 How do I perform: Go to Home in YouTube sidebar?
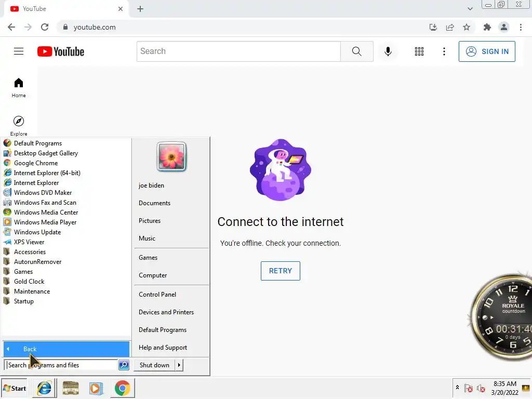tap(19, 88)
